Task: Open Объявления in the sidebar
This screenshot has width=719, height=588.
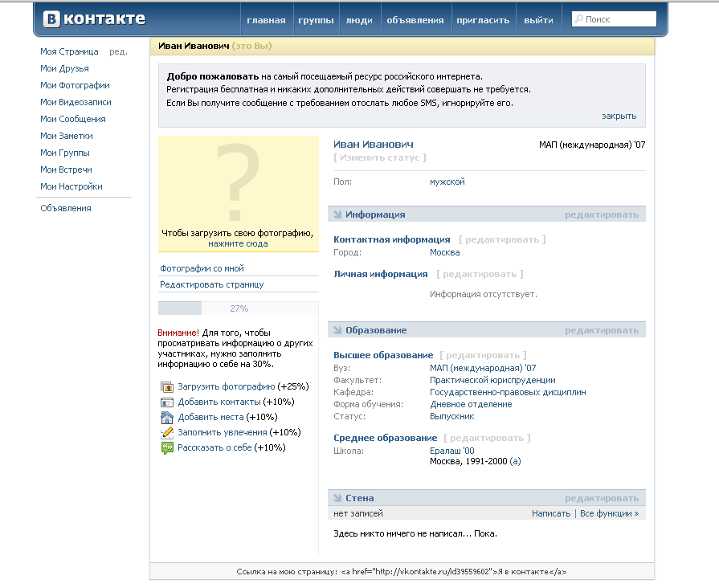Action: [66, 208]
